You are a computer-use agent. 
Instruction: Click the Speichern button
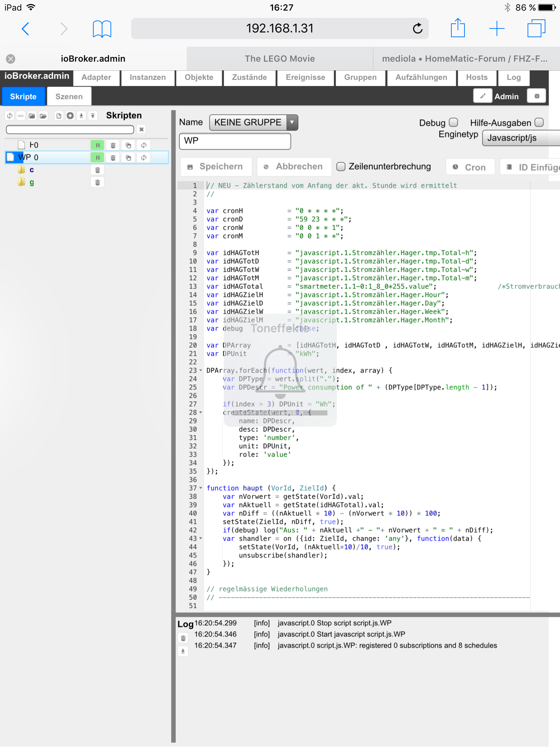pos(216,167)
